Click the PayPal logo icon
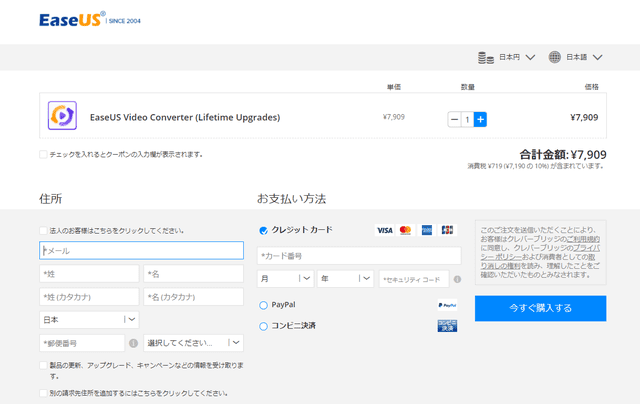This screenshot has width=640, height=404. 447,305
